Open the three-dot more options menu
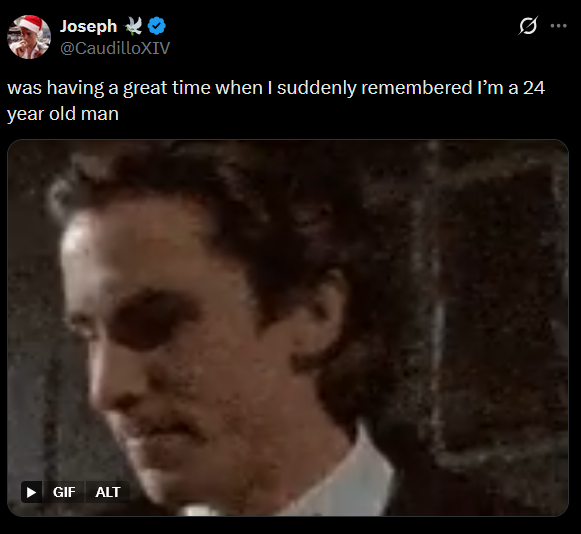 point(558,26)
